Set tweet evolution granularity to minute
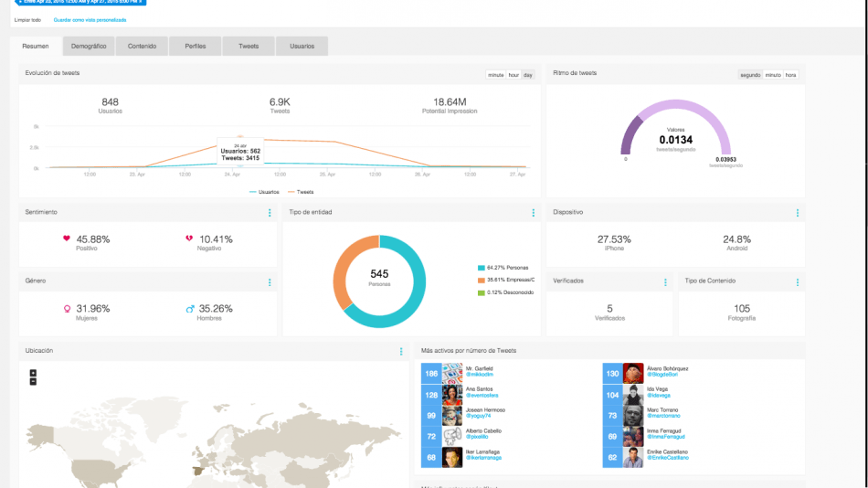868x488 pixels. click(495, 75)
